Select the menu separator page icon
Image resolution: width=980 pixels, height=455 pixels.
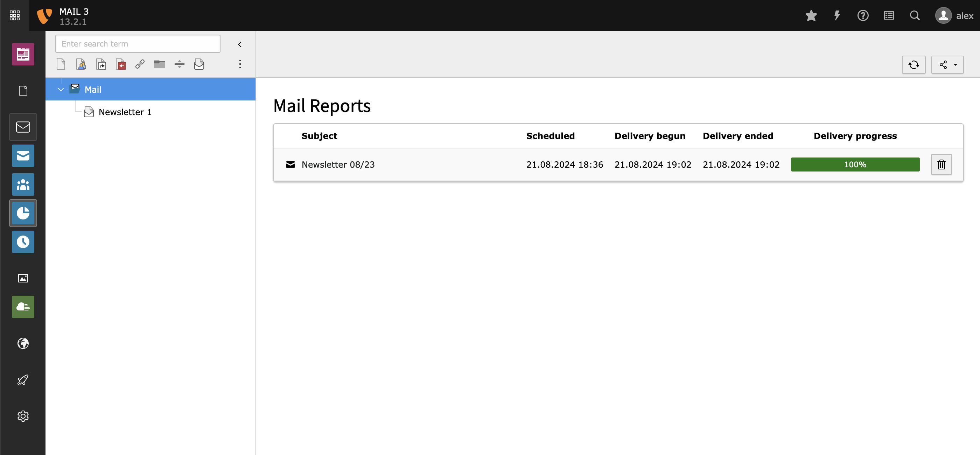pyautogui.click(x=179, y=64)
